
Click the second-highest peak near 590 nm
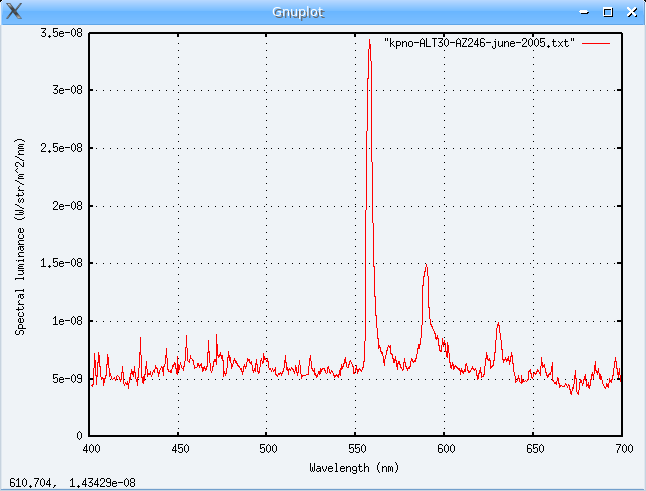[x=426, y=265]
